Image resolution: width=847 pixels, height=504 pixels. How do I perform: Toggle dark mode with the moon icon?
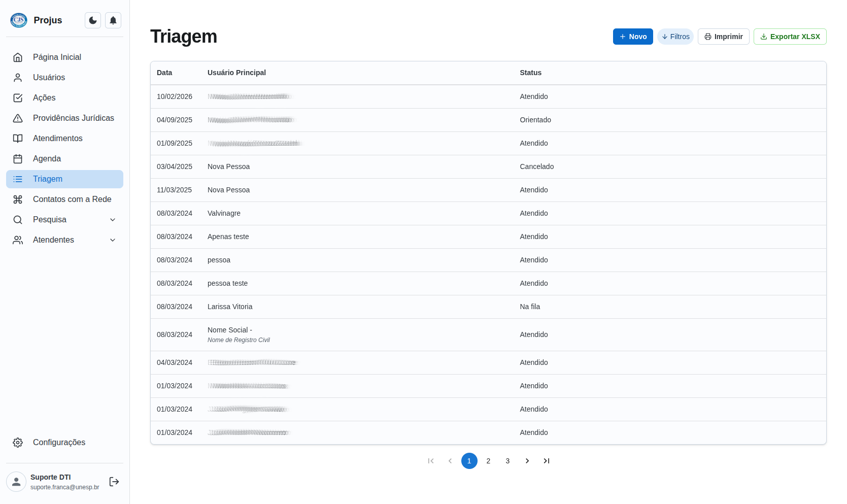pyautogui.click(x=93, y=20)
